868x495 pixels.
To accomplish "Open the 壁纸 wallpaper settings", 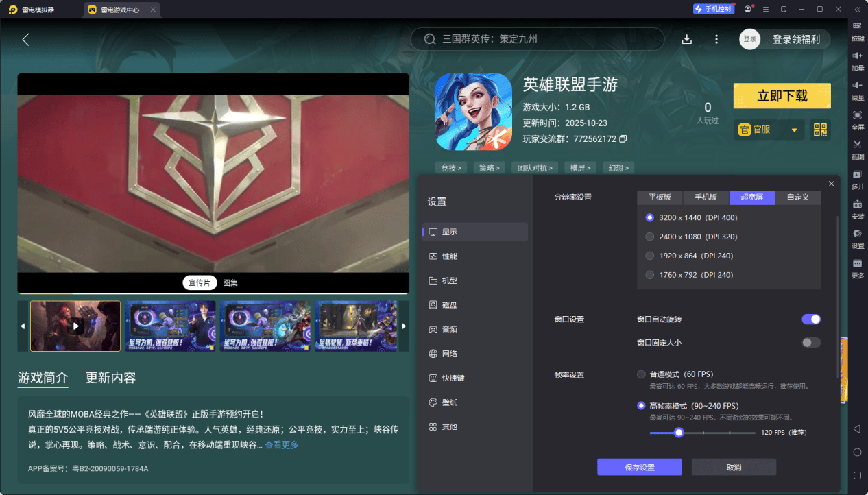I will pyautogui.click(x=449, y=402).
